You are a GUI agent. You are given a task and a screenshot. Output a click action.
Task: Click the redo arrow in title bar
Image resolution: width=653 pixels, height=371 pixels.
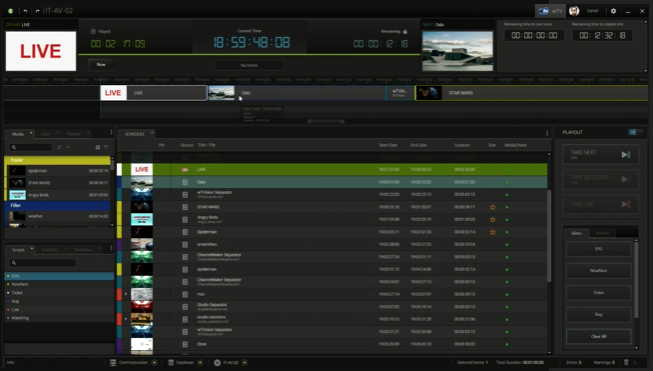(37, 11)
